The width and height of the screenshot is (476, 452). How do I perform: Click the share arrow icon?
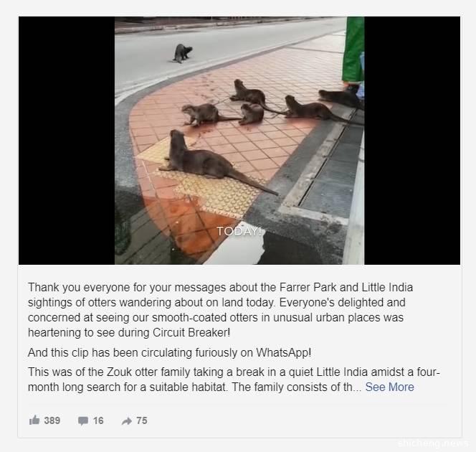(127, 420)
